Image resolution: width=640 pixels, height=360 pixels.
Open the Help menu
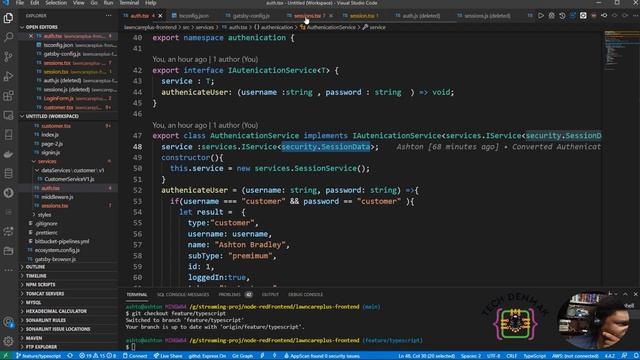pos(151,3)
